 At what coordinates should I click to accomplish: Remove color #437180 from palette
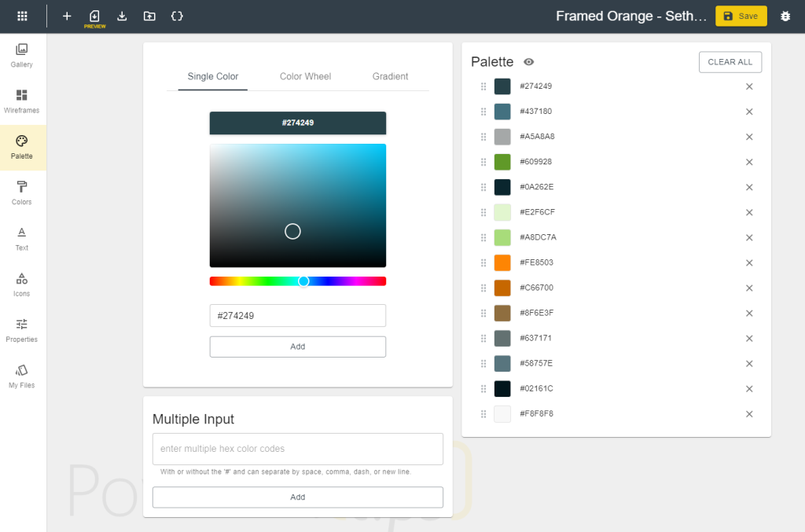[749, 112]
